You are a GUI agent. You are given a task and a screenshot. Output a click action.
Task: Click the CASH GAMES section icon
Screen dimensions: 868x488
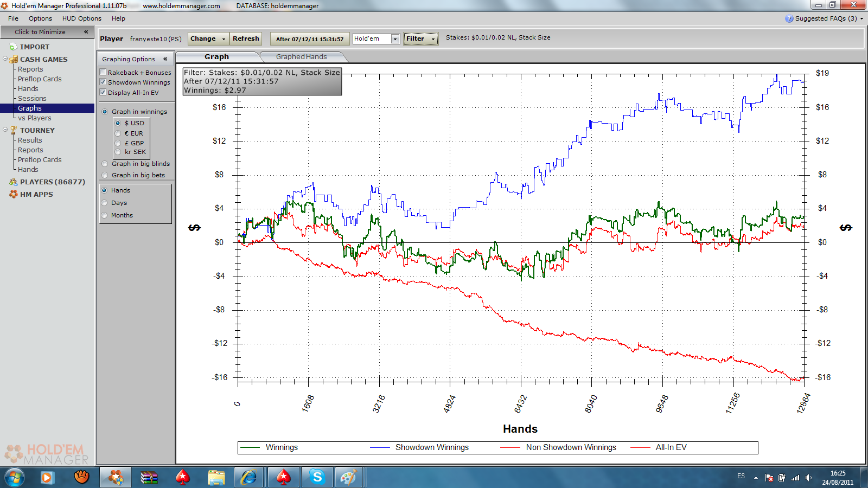(x=14, y=59)
